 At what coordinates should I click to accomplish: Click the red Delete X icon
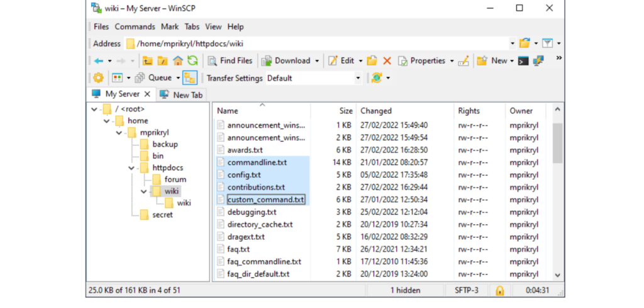point(387,61)
